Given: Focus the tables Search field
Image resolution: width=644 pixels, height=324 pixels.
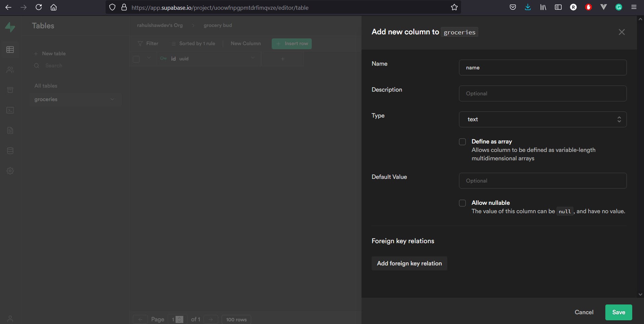Looking at the screenshot, I should (75, 66).
